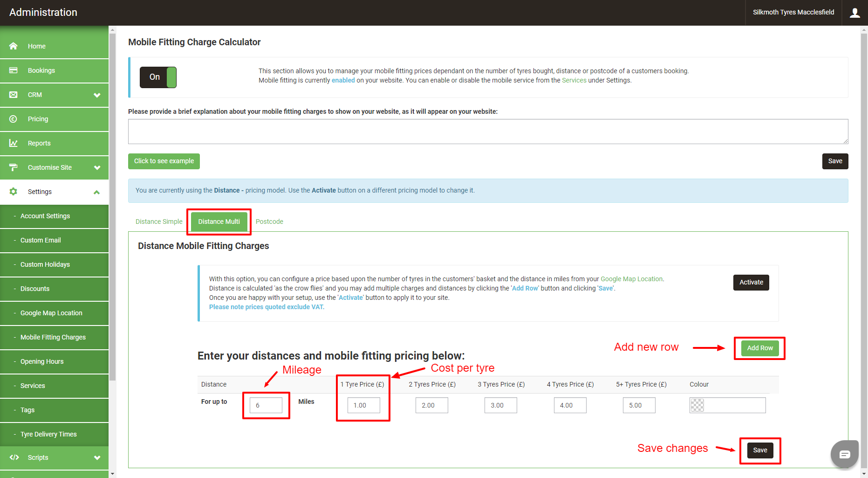The height and width of the screenshot is (478, 868).
Task: Click the Settings gear icon
Action: [x=13, y=192]
